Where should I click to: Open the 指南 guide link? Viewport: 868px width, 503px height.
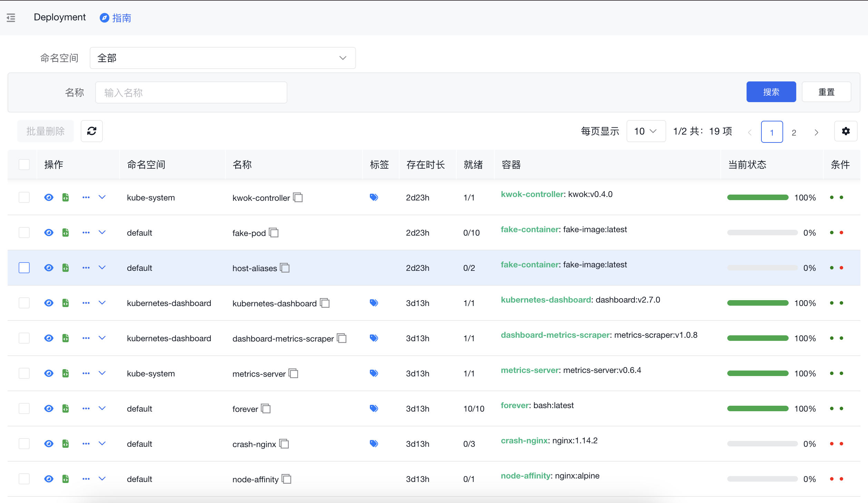tap(115, 18)
